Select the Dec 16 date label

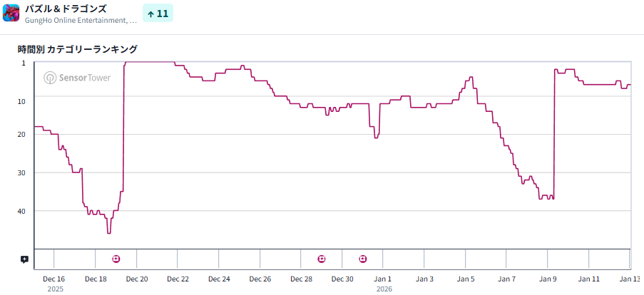pyautogui.click(x=54, y=279)
